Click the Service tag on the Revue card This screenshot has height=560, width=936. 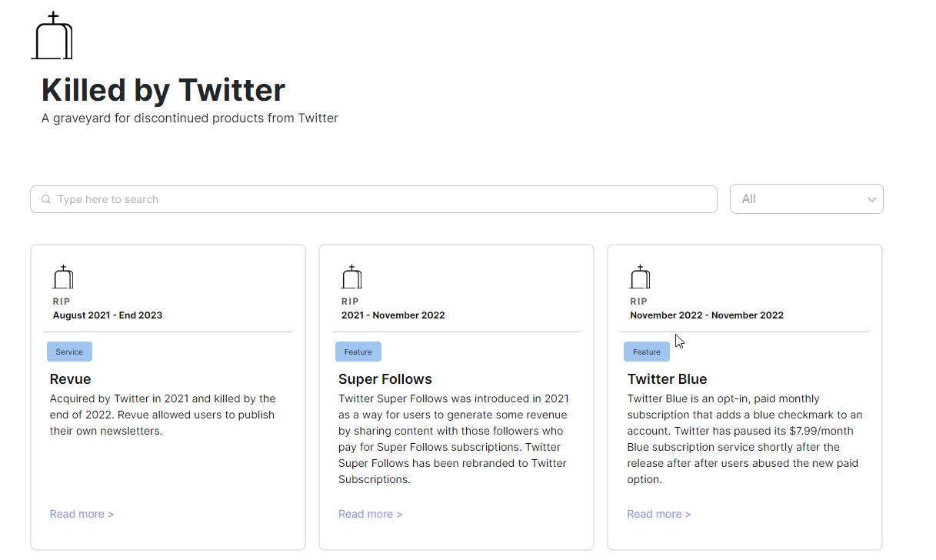(69, 352)
